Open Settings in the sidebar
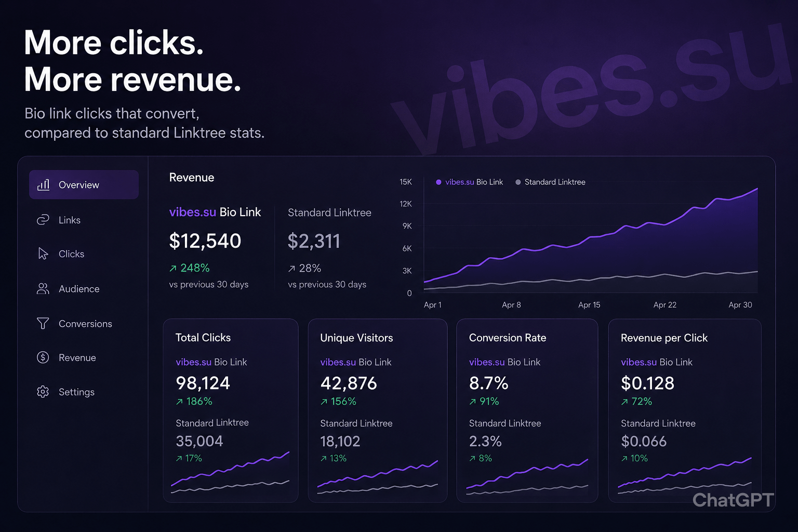This screenshot has width=798, height=532. pyautogui.click(x=84, y=392)
